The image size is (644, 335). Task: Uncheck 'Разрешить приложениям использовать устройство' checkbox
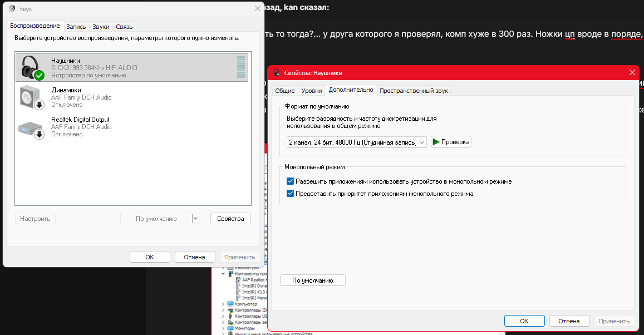(x=290, y=181)
